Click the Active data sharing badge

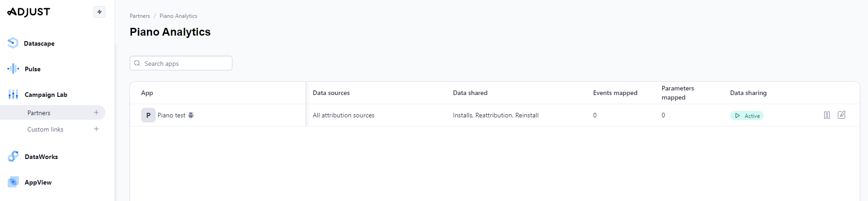(x=747, y=116)
